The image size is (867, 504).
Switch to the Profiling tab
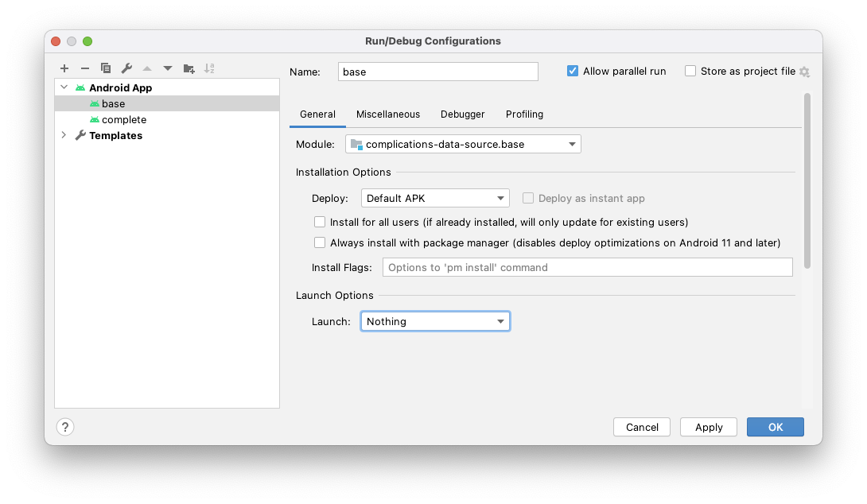[524, 114]
